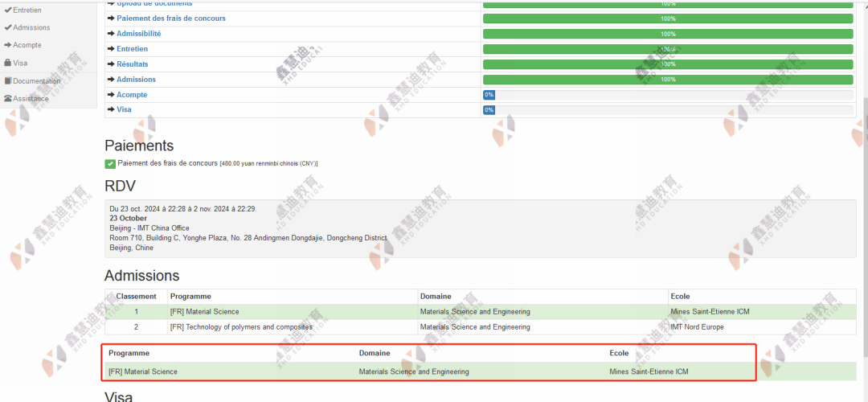Open the Admissions step link in progress list
This screenshot has width=868, height=402.
click(136, 79)
